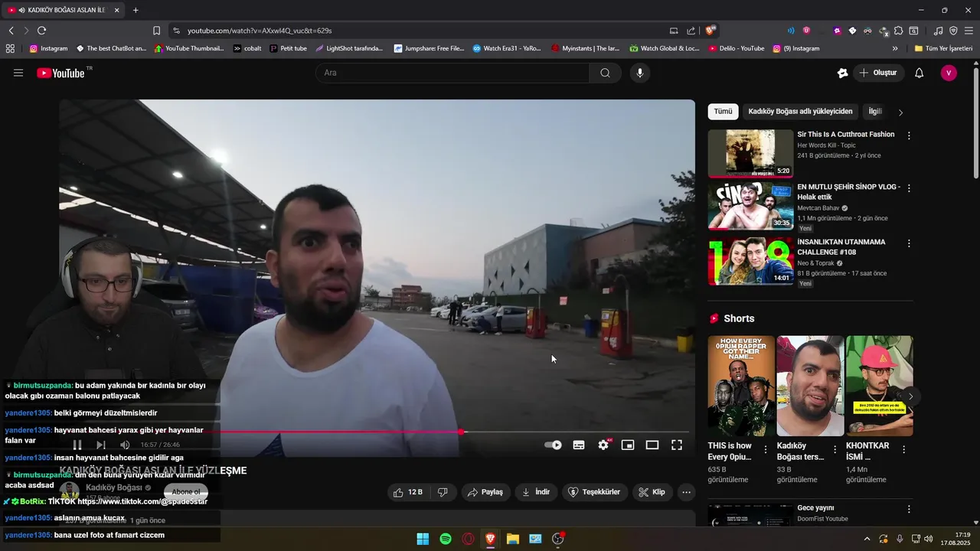Open the browser main hamburger menu
The image size is (980, 551).
(969, 31)
